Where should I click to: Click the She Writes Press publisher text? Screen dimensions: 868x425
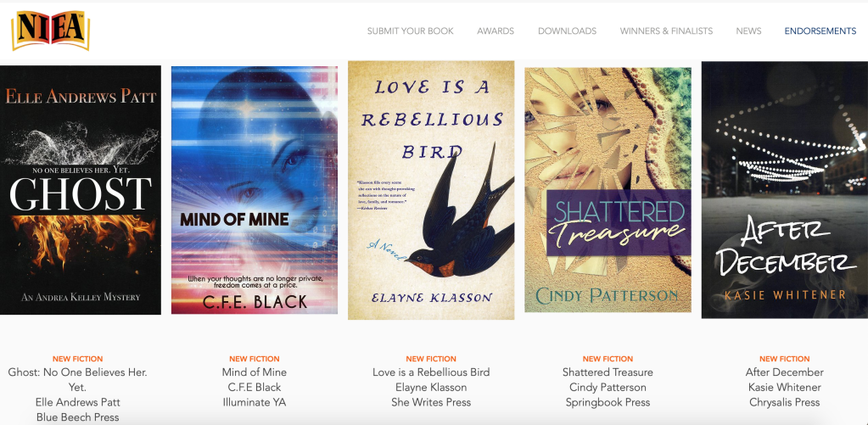431,402
